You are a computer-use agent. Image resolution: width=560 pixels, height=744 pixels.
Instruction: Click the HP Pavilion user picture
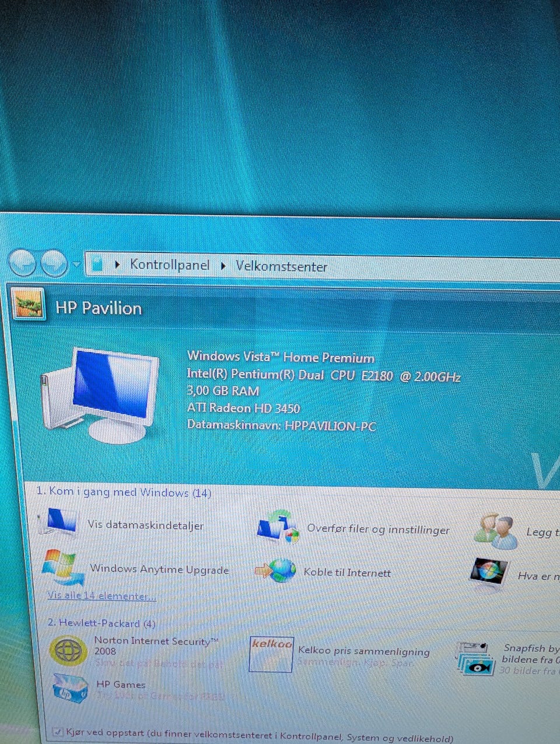[x=29, y=304]
